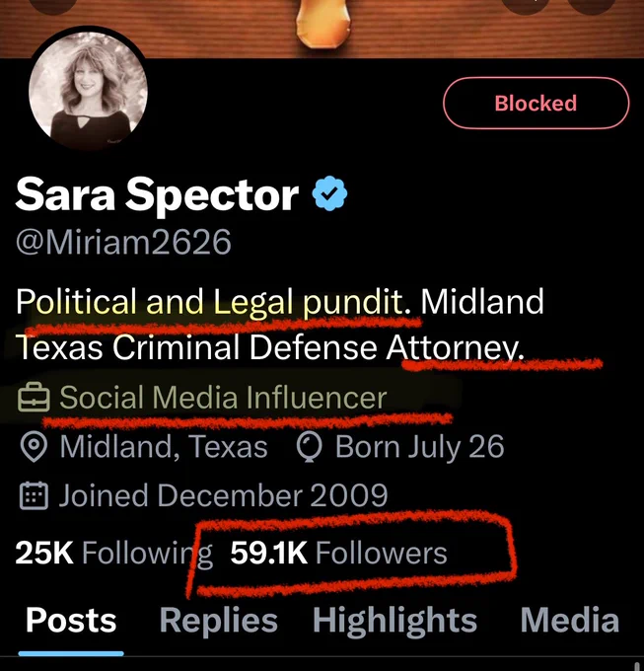Open Sara Spector's profile picture

point(88,91)
